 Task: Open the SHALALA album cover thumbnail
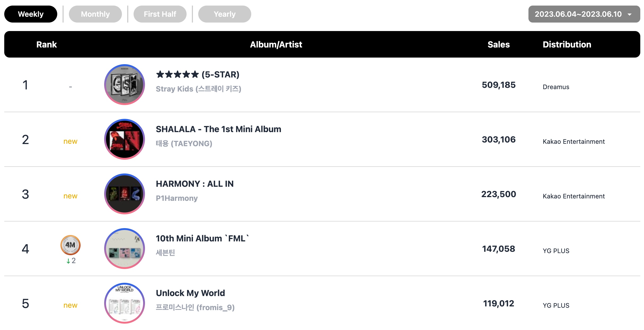tap(124, 139)
